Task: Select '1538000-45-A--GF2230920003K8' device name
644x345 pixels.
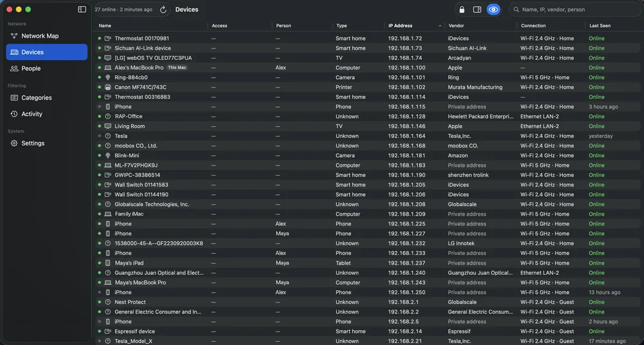Action: click(x=158, y=243)
